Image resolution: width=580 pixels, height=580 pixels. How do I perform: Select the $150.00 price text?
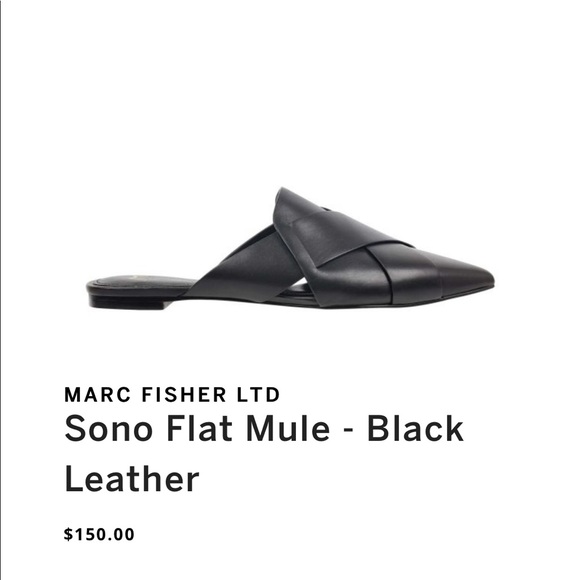tap(99, 535)
